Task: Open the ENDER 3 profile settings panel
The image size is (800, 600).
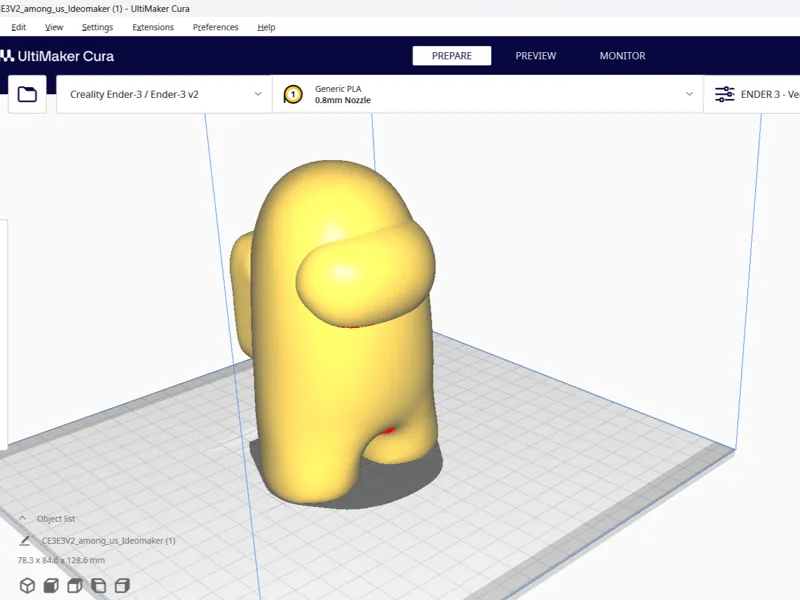Action: (x=752, y=94)
